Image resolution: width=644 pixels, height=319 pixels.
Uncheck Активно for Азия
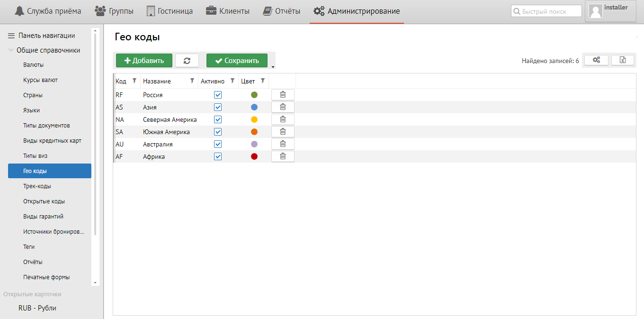point(218,107)
